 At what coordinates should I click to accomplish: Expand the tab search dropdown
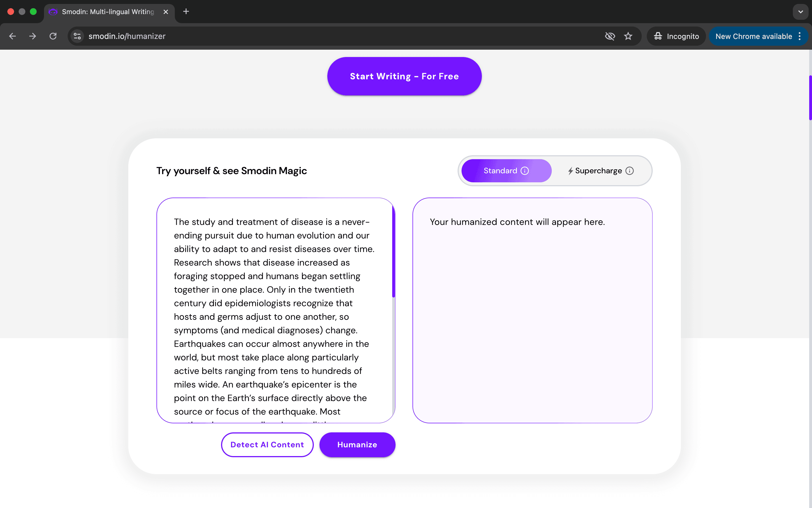point(801,12)
